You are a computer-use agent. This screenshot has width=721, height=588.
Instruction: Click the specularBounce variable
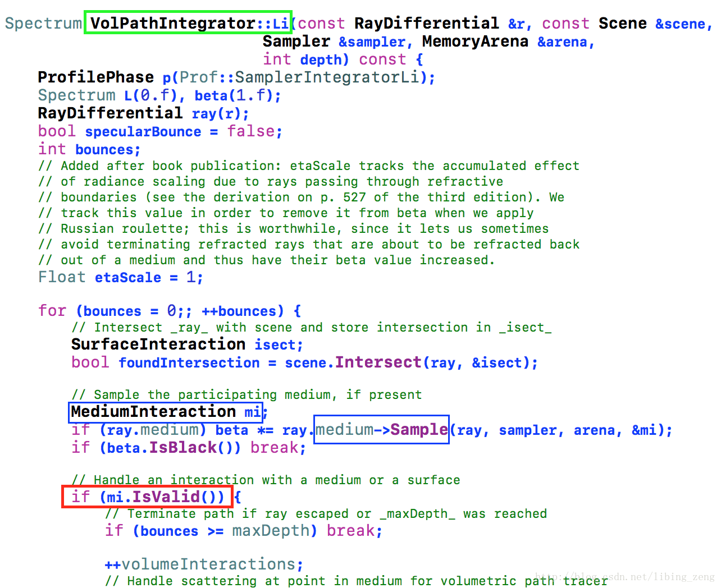143,131
